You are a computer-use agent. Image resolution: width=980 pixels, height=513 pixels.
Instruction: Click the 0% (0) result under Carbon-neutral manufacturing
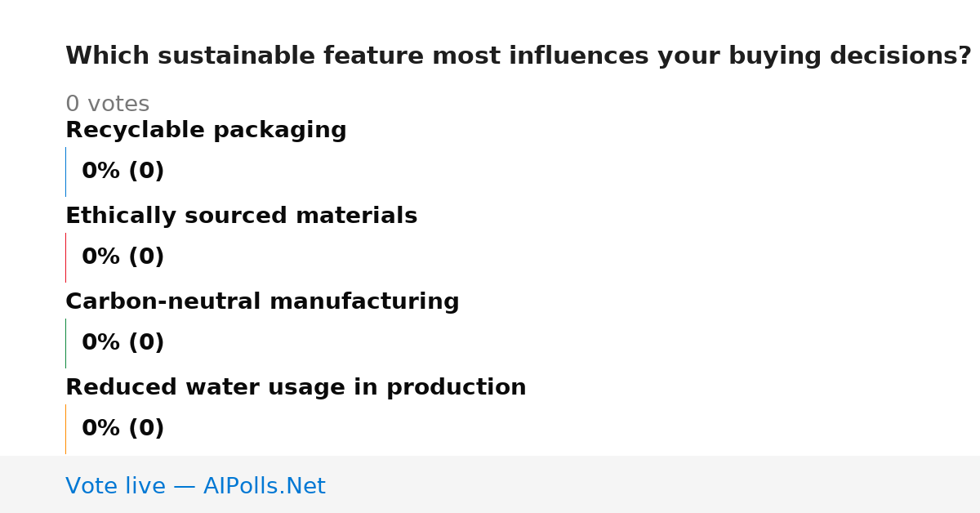(122, 343)
